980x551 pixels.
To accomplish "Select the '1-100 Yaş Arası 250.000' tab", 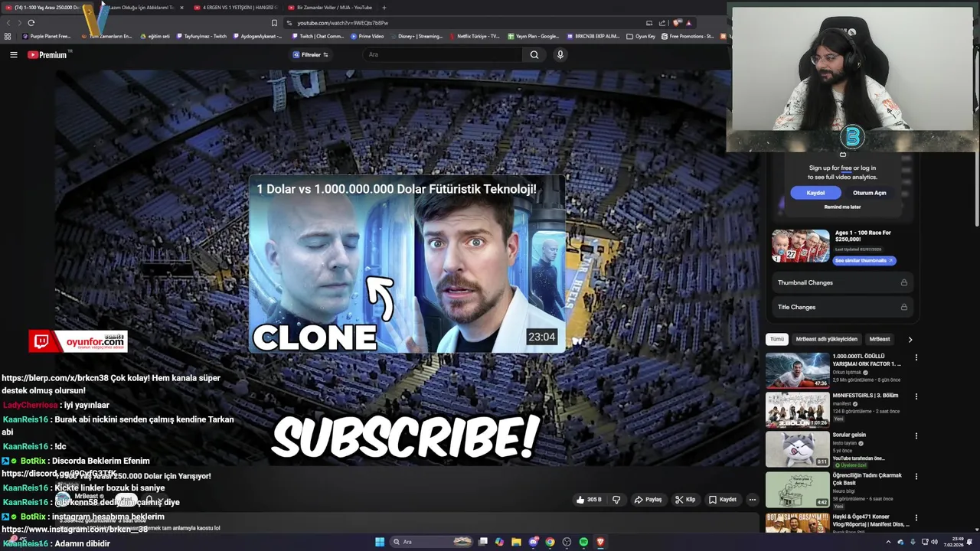I will pyautogui.click(x=46, y=8).
